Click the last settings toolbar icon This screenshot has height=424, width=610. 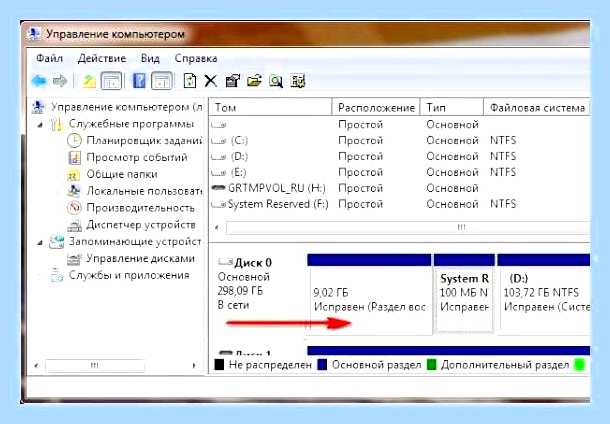click(298, 81)
